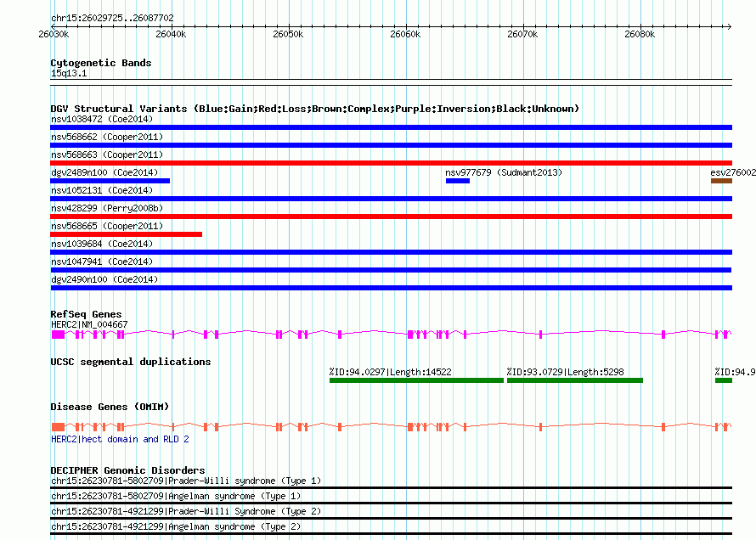
Task: Click the HERC2|NM_004667 RefSeq gene label
Action: coord(89,324)
